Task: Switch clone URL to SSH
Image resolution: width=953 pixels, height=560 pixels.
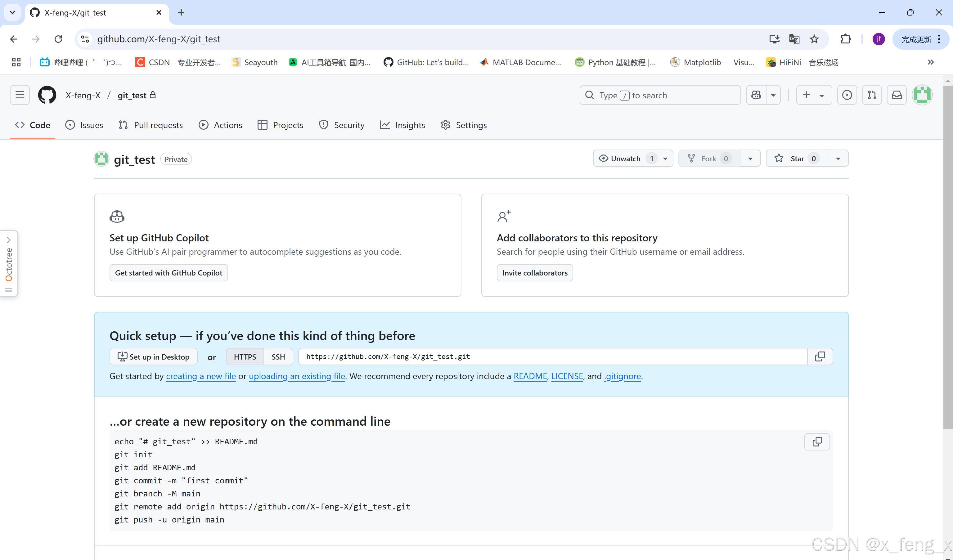Action: tap(278, 356)
